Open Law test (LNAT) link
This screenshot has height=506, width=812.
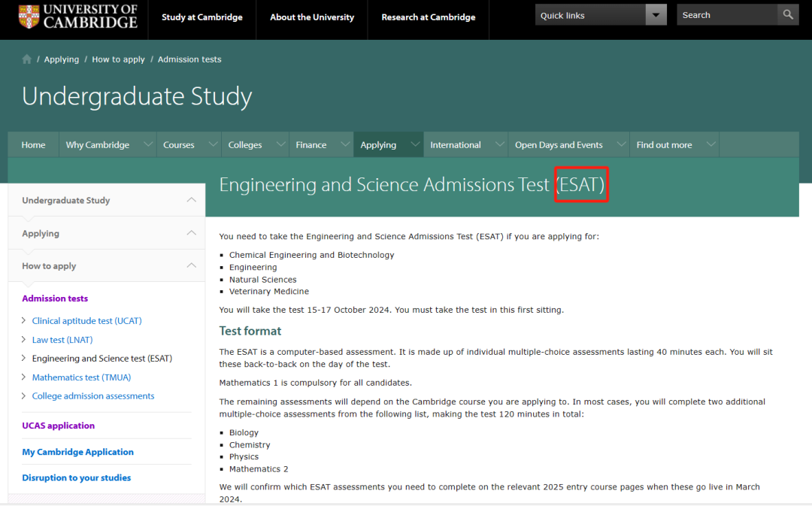pos(62,340)
